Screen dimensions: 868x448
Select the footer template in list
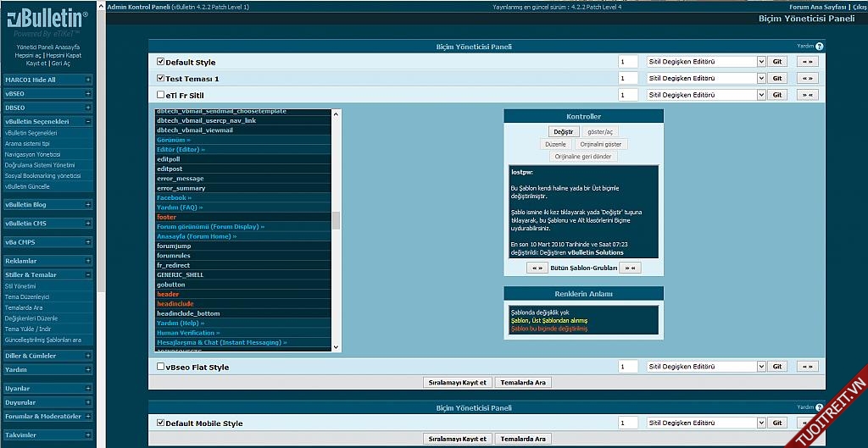coord(167,217)
